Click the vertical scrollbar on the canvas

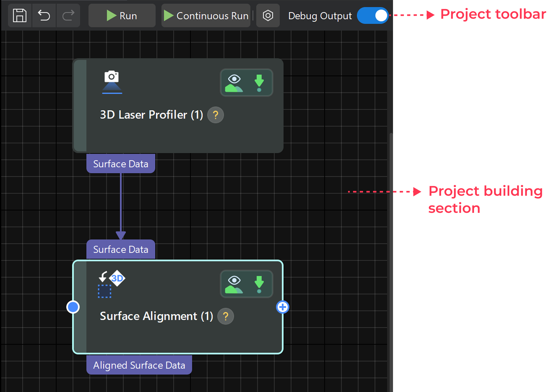pos(391,241)
